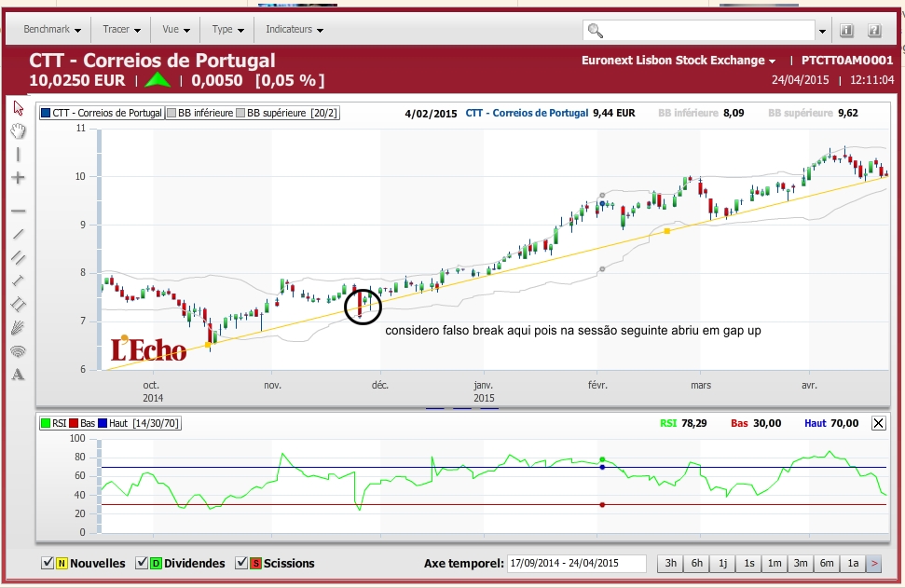Click the red Bas legend swatch

coord(74,424)
